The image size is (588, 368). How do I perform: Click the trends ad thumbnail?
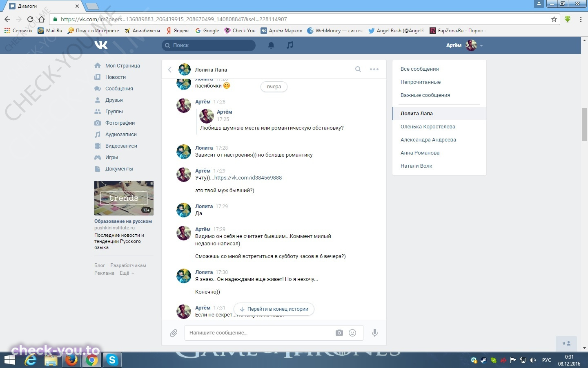point(124,198)
